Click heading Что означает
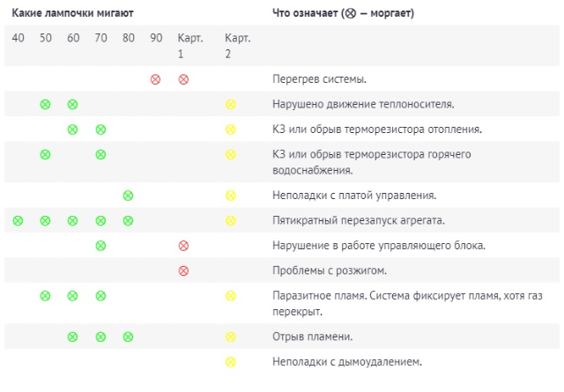 343,13
